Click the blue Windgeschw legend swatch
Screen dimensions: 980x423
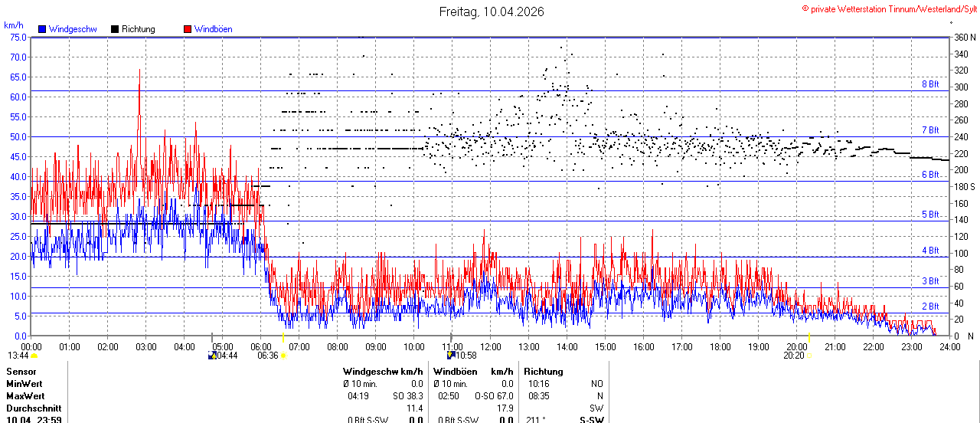coord(42,29)
